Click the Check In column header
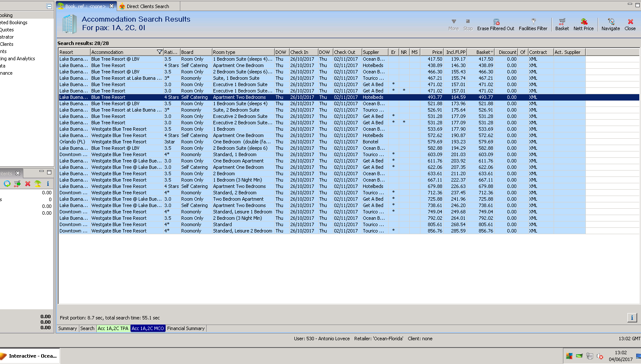This screenshot has height=364, width=641. [x=304, y=52]
